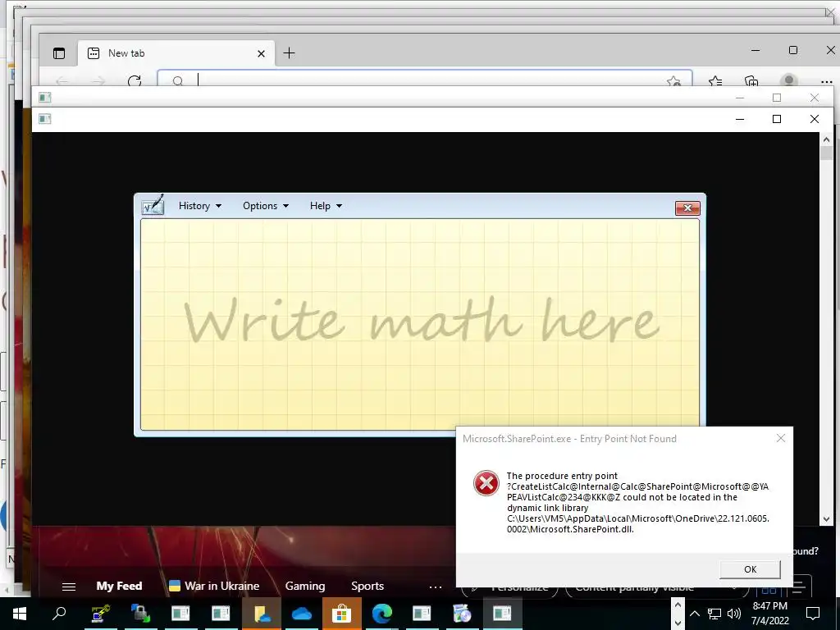Click the 'Microsoft.SharePoint.dll.' path text in the error
The height and width of the screenshot is (630, 840).
pyautogui.click(x=570, y=529)
